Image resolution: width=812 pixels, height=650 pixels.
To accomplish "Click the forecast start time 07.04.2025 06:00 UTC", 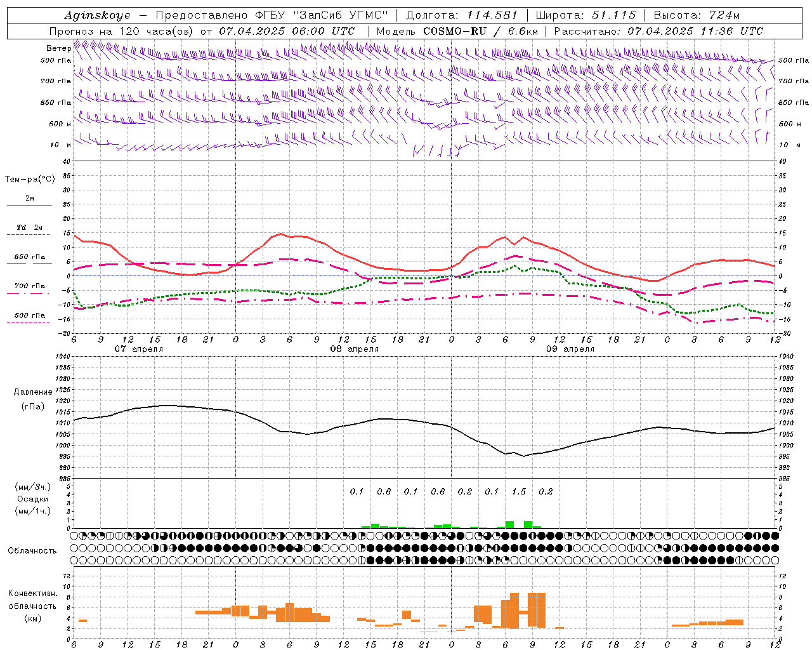I will (287, 31).
